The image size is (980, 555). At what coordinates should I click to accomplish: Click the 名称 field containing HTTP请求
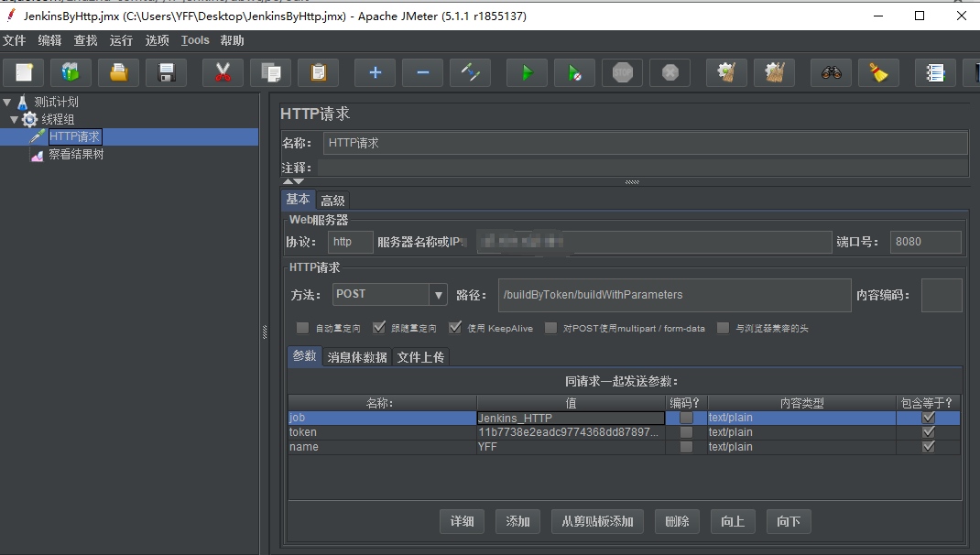(645, 143)
